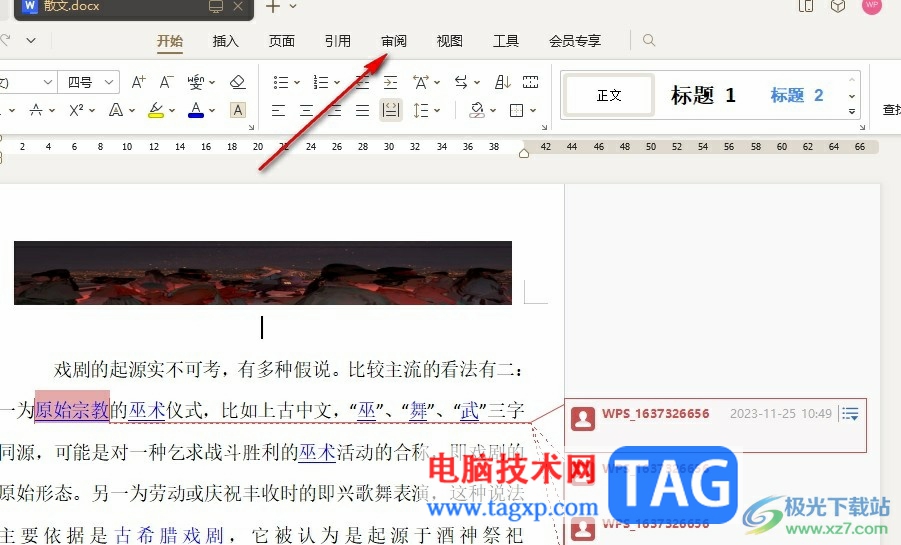Screen dimensions: 901x545
Task: Click the commenter avatar in first comment
Action: [x=583, y=419]
